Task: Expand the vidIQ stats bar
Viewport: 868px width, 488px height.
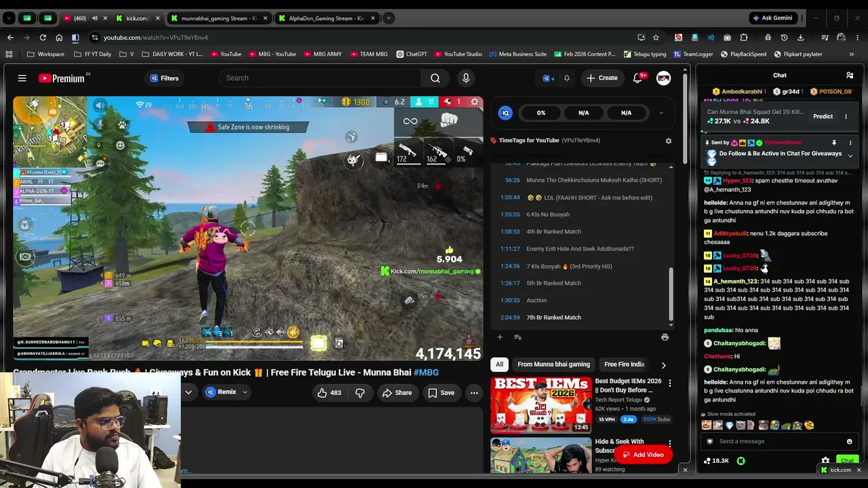Action: coord(661,113)
